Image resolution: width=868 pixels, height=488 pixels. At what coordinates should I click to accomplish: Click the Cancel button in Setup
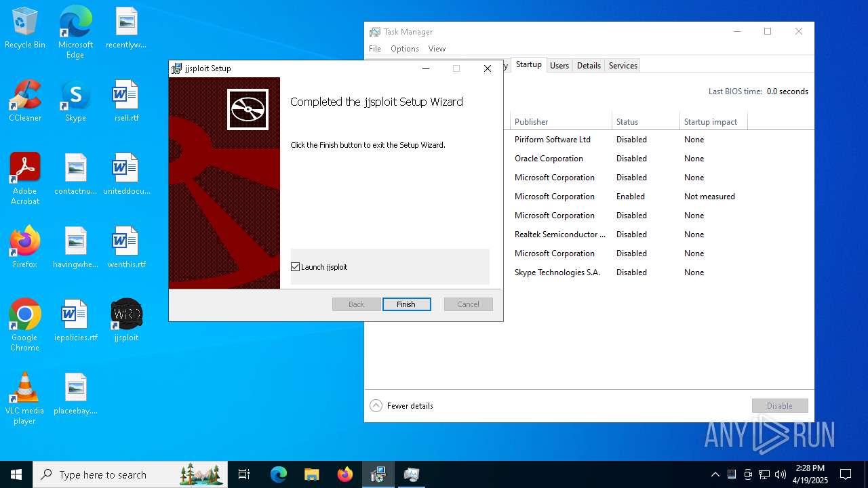coord(468,304)
